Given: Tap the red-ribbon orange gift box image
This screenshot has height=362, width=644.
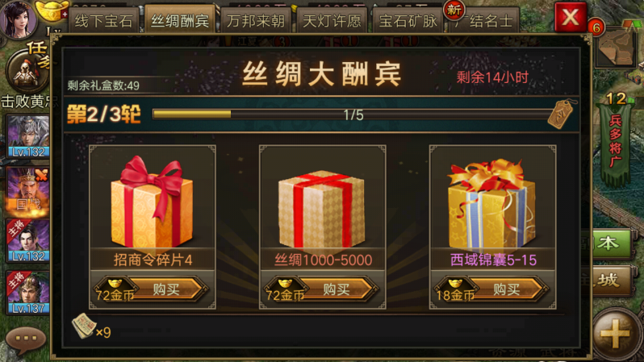Looking at the screenshot, I should [152, 202].
